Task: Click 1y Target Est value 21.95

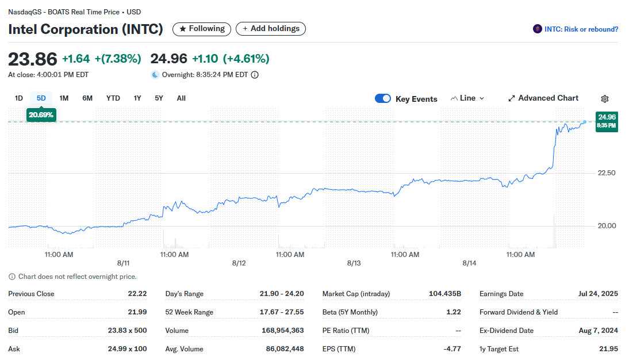Action: pyautogui.click(x=608, y=349)
